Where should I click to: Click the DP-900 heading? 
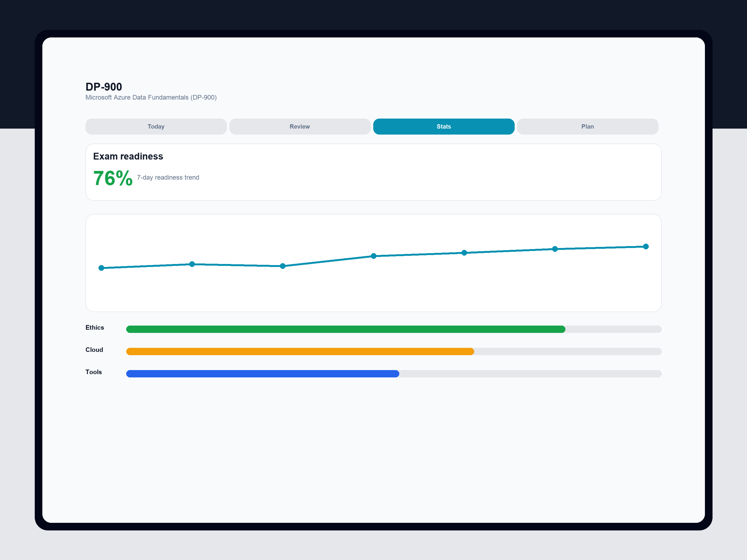pyautogui.click(x=104, y=87)
